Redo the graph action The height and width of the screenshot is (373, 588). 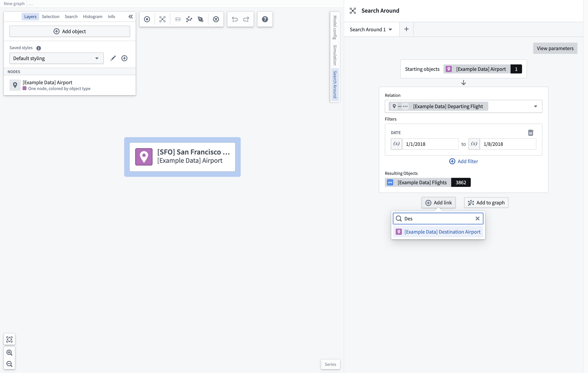(x=246, y=19)
